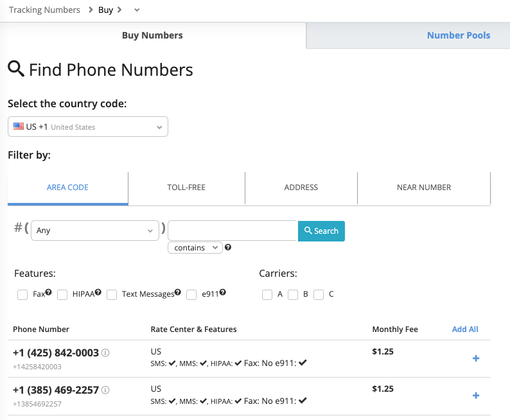Select the AREA CODE filter tab
The height and width of the screenshot is (420, 510).
[67, 188]
